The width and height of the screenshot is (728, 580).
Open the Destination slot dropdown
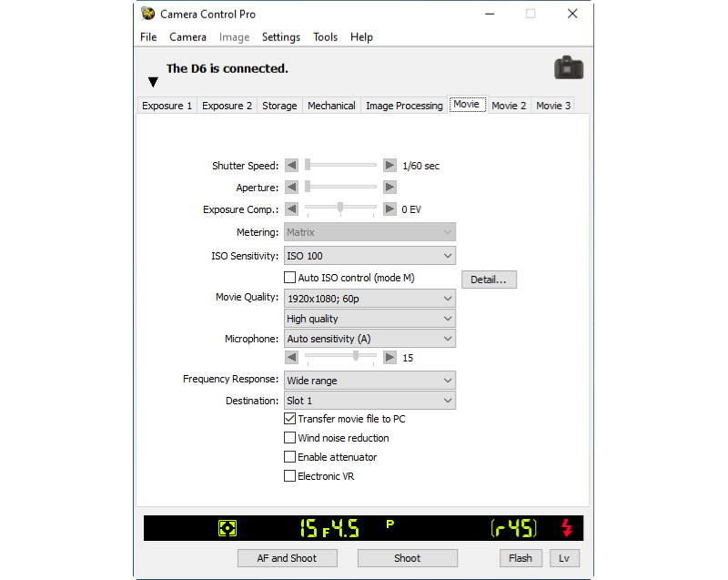[x=369, y=401]
